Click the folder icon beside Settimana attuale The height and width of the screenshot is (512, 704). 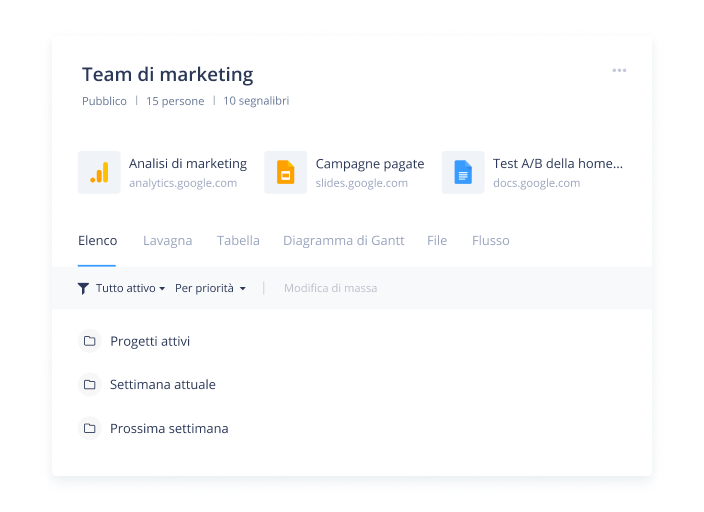90,385
